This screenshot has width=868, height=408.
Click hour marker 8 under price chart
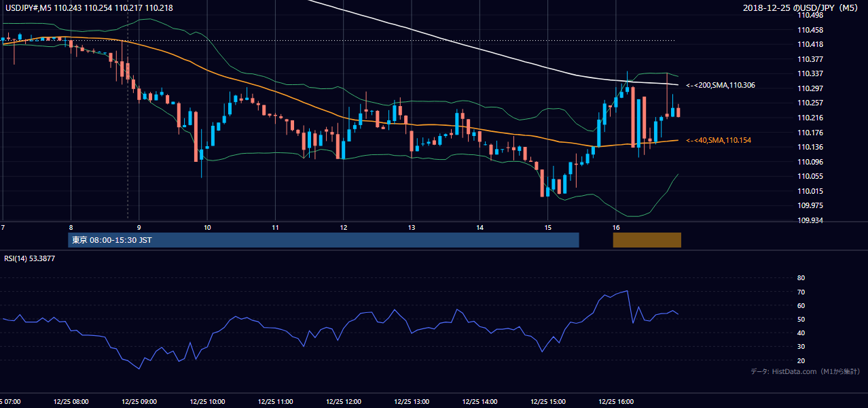coord(71,227)
